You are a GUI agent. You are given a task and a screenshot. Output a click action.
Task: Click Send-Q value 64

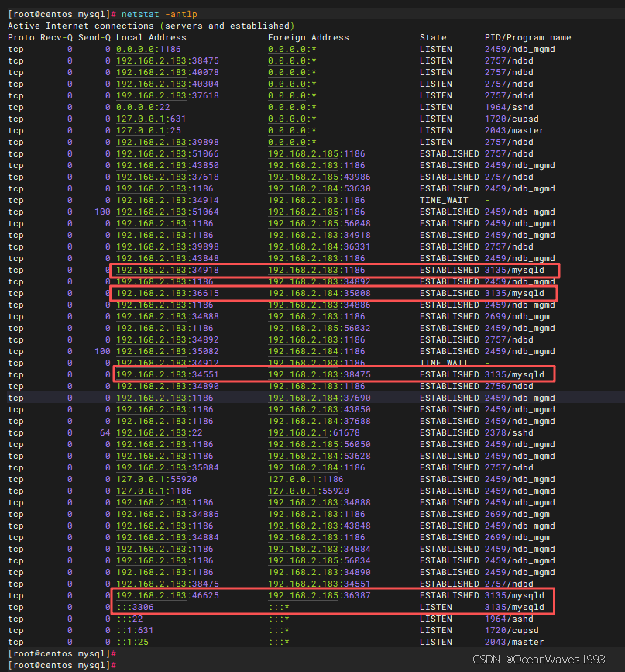tap(105, 432)
